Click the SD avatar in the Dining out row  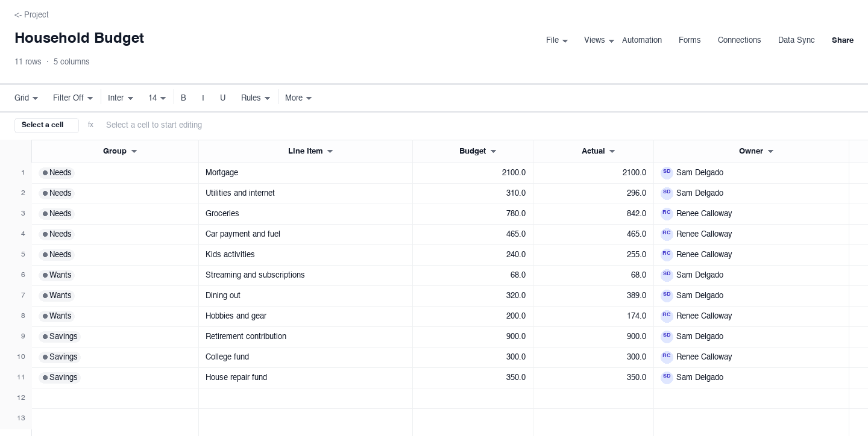click(x=667, y=296)
